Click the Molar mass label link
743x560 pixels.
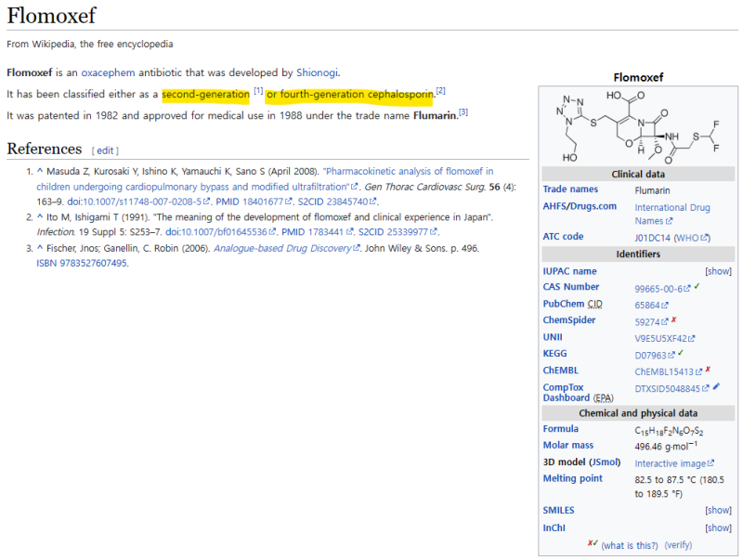point(568,445)
